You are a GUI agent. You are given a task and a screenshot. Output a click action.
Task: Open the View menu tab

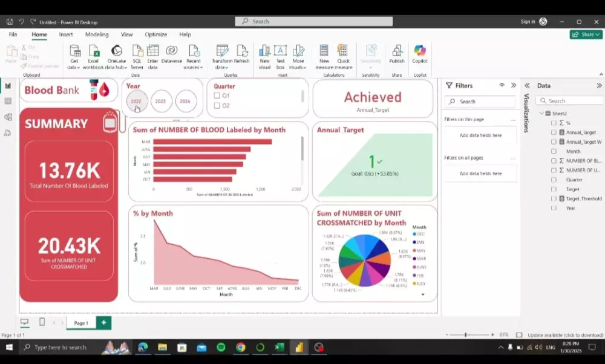click(x=126, y=34)
